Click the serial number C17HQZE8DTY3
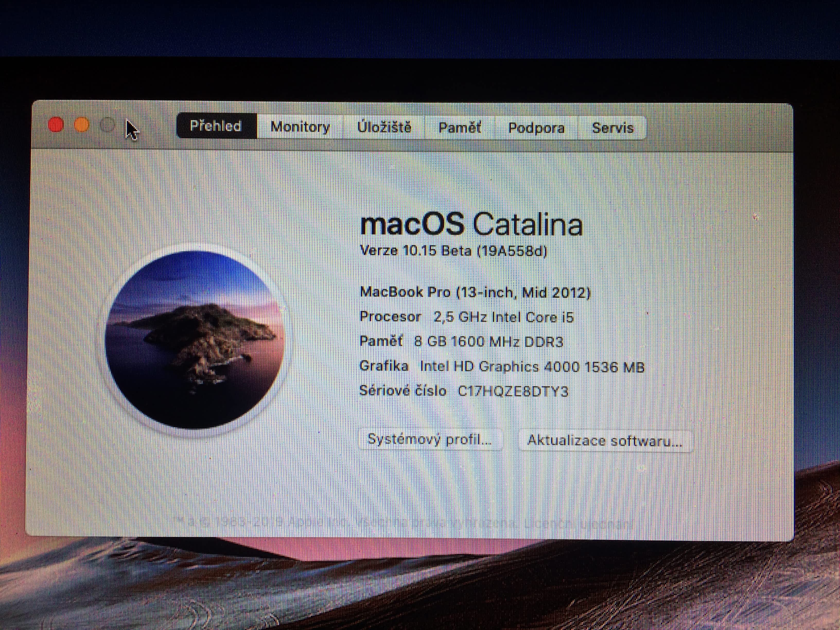840x630 pixels. pyautogui.click(x=513, y=391)
